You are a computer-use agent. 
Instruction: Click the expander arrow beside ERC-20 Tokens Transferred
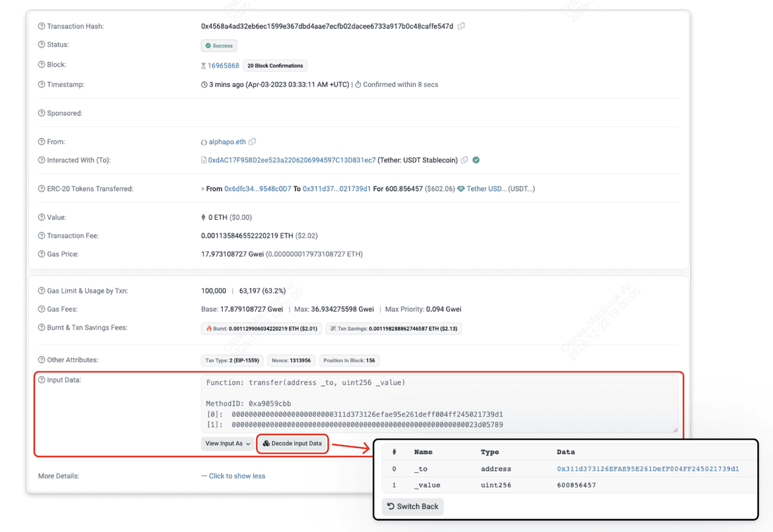click(x=204, y=188)
